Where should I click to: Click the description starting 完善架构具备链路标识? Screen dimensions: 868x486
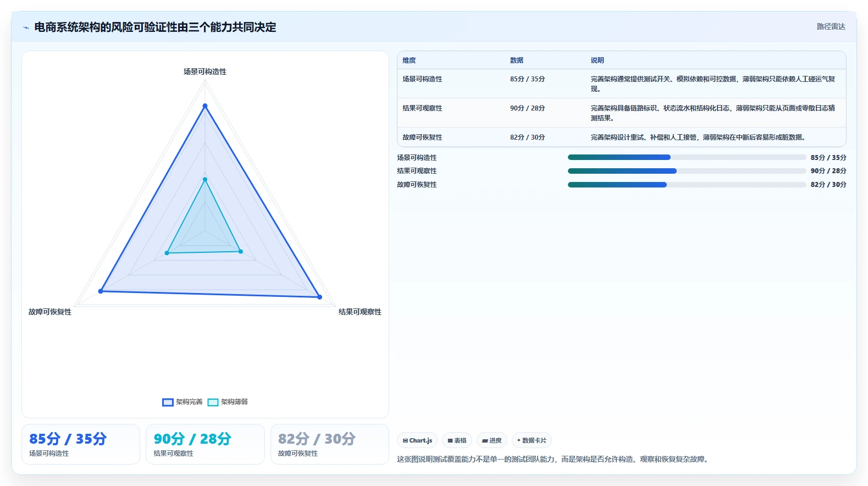point(713,113)
